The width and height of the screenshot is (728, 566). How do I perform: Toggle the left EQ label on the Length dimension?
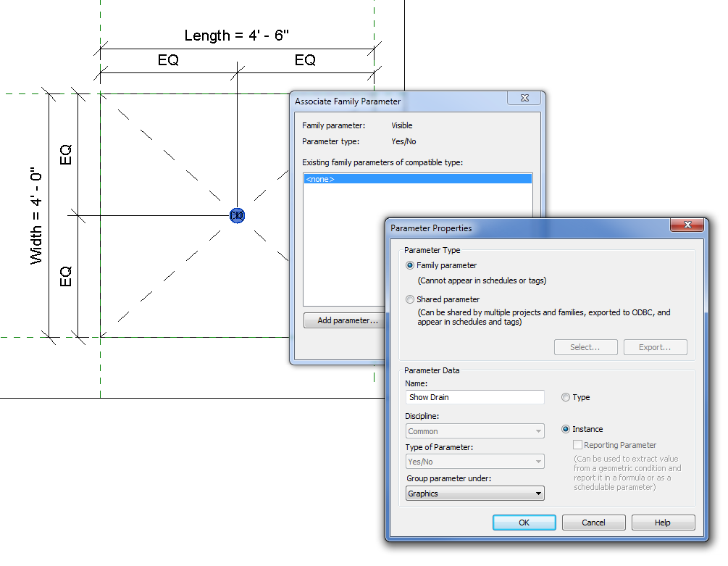168,61
